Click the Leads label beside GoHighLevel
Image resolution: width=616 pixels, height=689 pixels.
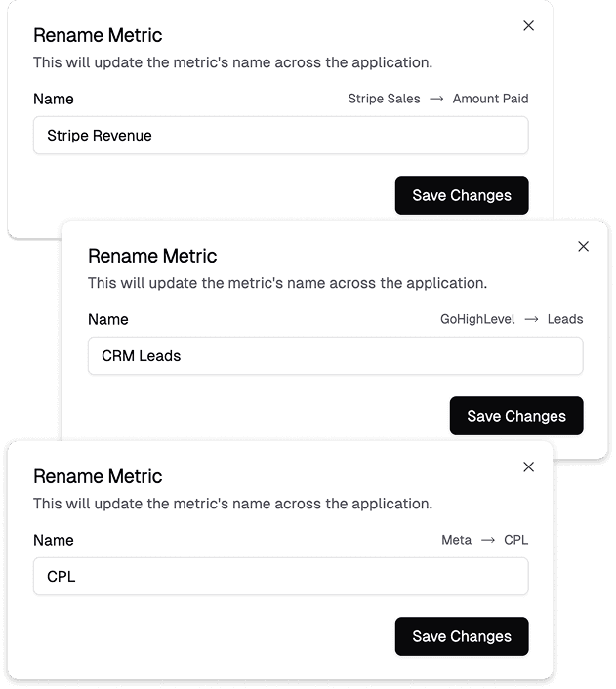[x=565, y=319]
